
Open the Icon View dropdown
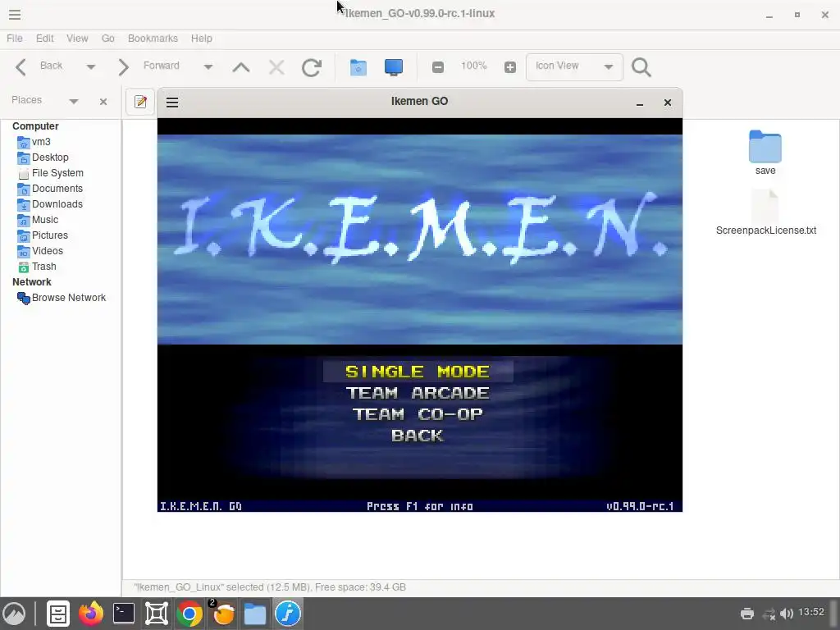(574, 67)
